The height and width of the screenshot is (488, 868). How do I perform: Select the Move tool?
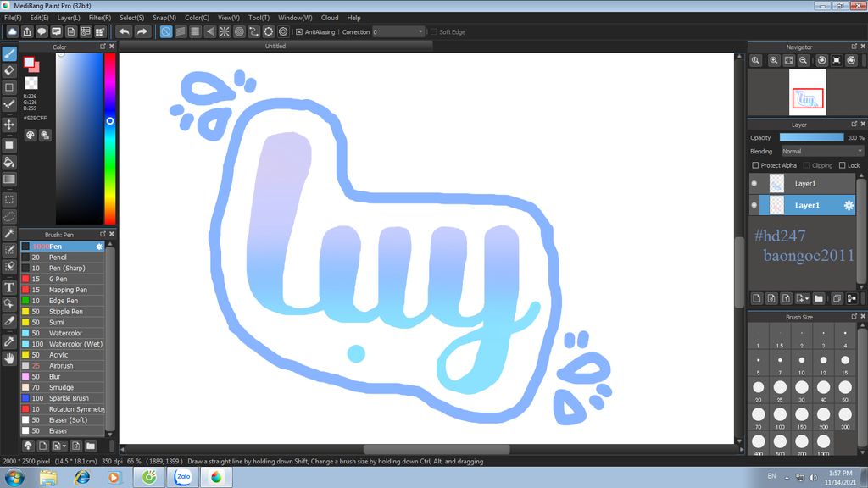[x=9, y=125]
